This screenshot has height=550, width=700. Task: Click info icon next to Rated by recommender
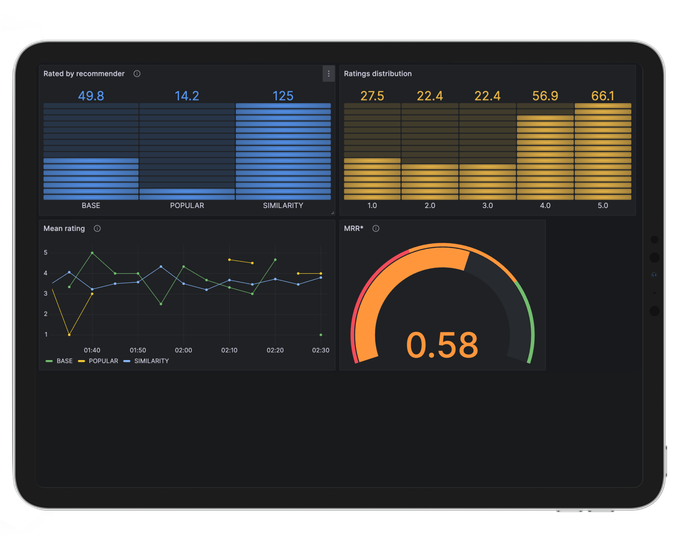[137, 74]
